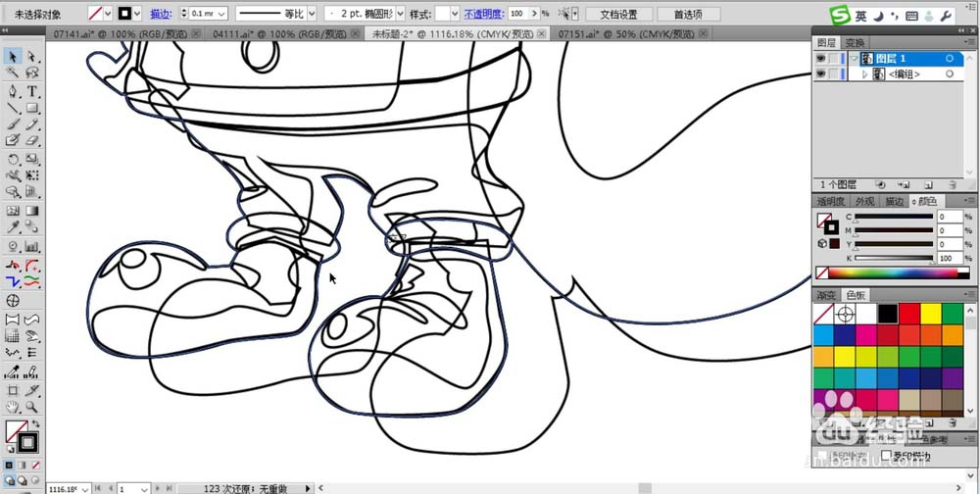The height and width of the screenshot is (494, 980).
Task: Select the Selection (black arrow) tool
Action: [13, 57]
